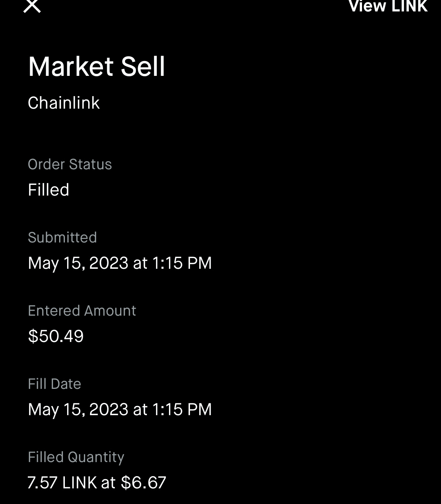Select year 2023 in Submitted value
The height and width of the screenshot is (504, 441).
(109, 263)
